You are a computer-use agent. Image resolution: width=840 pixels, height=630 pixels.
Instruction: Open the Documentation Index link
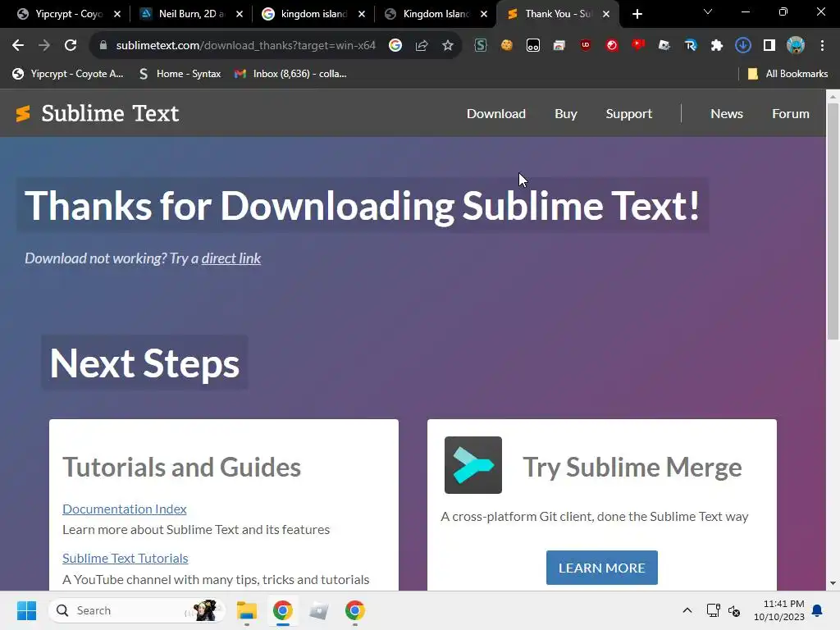click(125, 509)
